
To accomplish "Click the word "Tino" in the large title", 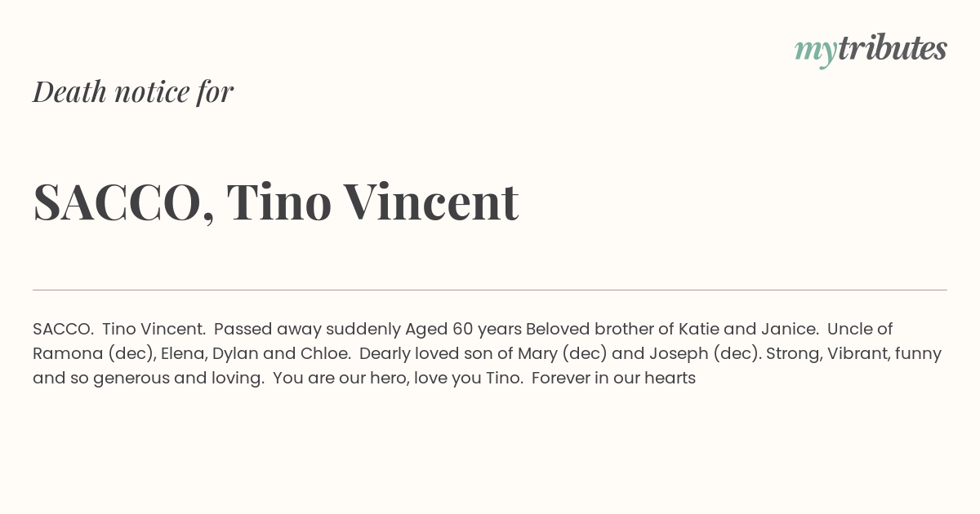I will [x=279, y=202].
